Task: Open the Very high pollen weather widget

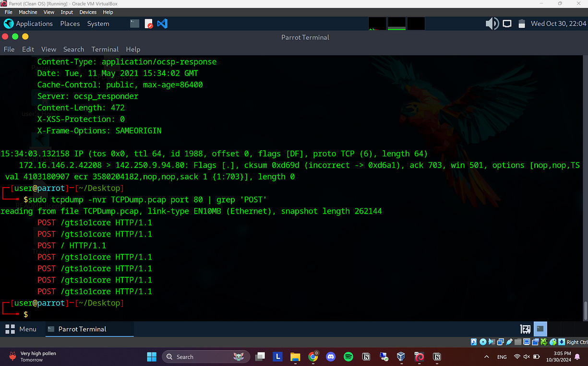Action: click(31, 356)
